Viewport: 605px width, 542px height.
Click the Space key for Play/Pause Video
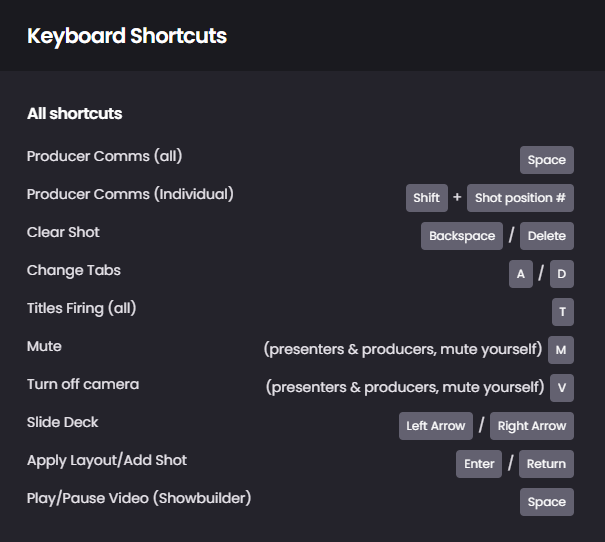pos(547,502)
